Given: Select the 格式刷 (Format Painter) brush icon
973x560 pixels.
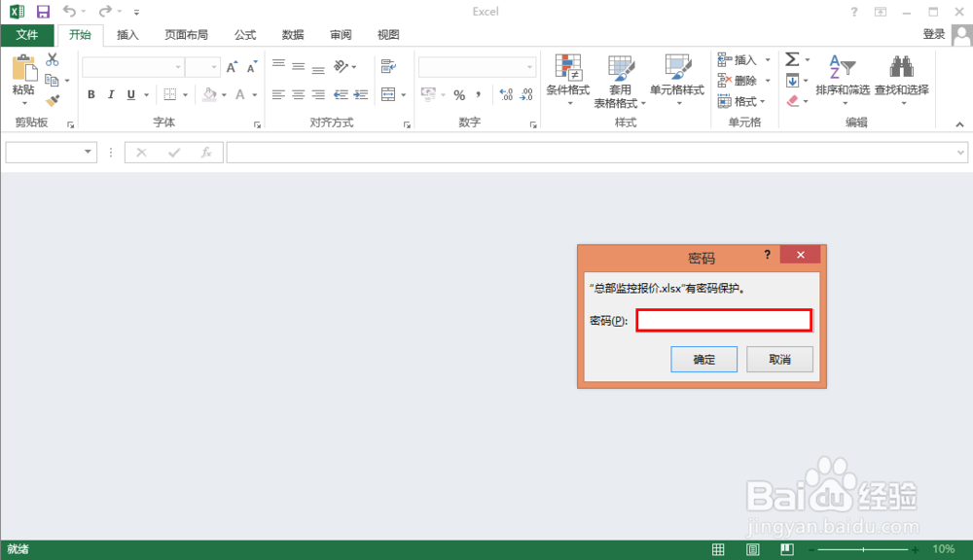Looking at the screenshot, I should (54, 100).
